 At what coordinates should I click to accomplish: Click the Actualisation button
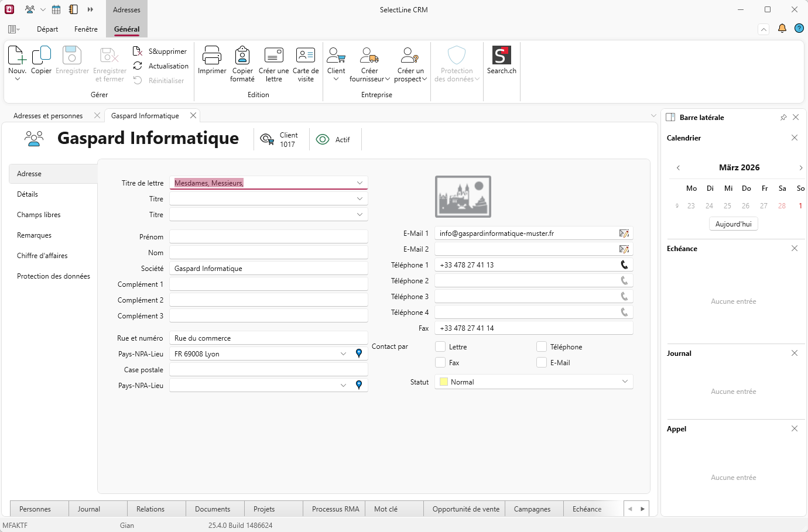pyautogui.click(x=168, y=66)
